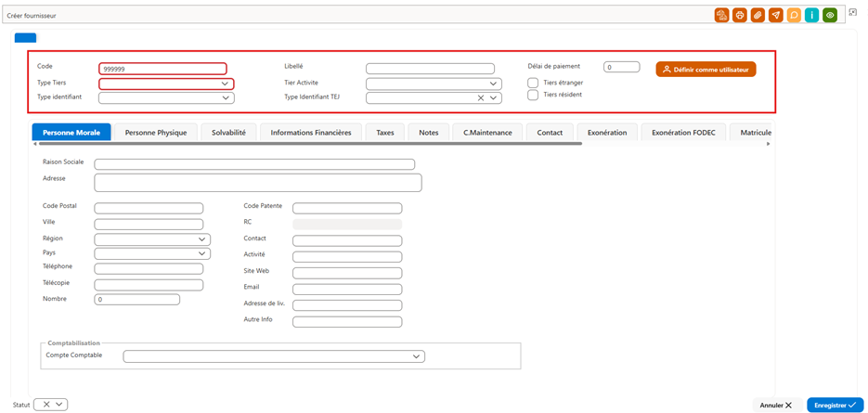This screenshot has height=413, width=868.
Task: Click the paper plane send icon
Action: 776,15
